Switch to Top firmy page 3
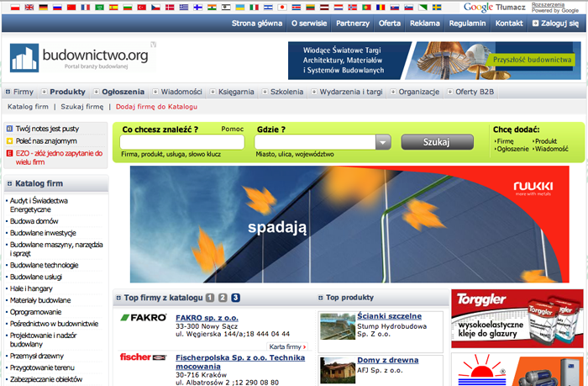This screenshot has width=588, height=386. click(235, 298)
